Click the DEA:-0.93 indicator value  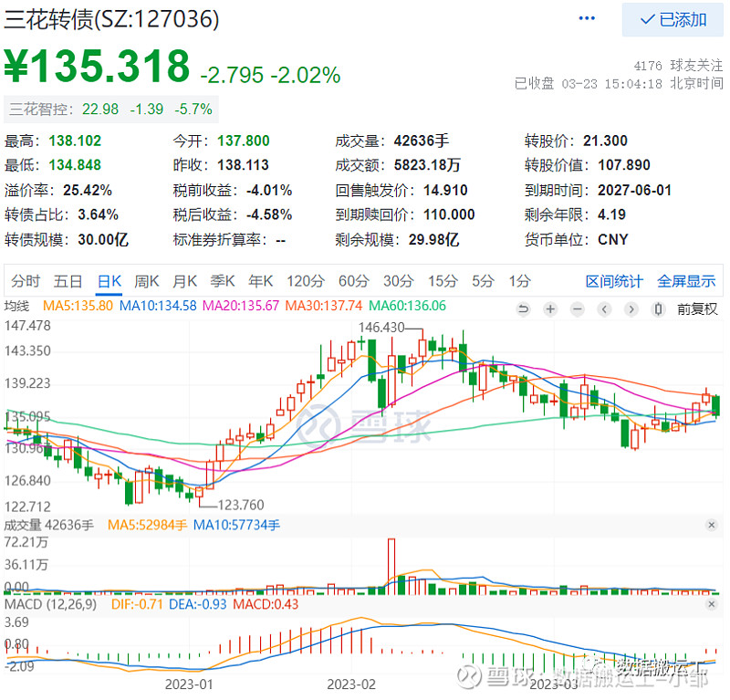tap(197, 604)
